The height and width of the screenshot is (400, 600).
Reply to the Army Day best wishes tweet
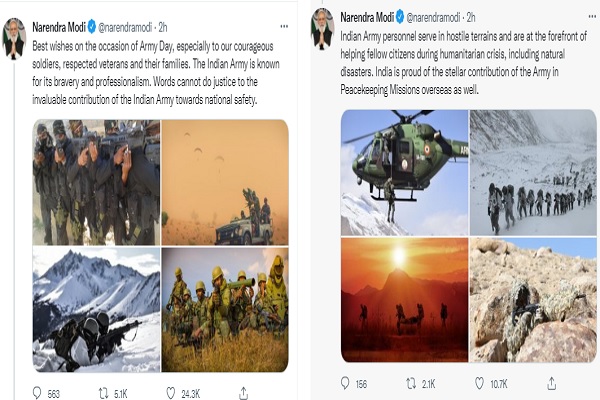[x=38, y=392]
